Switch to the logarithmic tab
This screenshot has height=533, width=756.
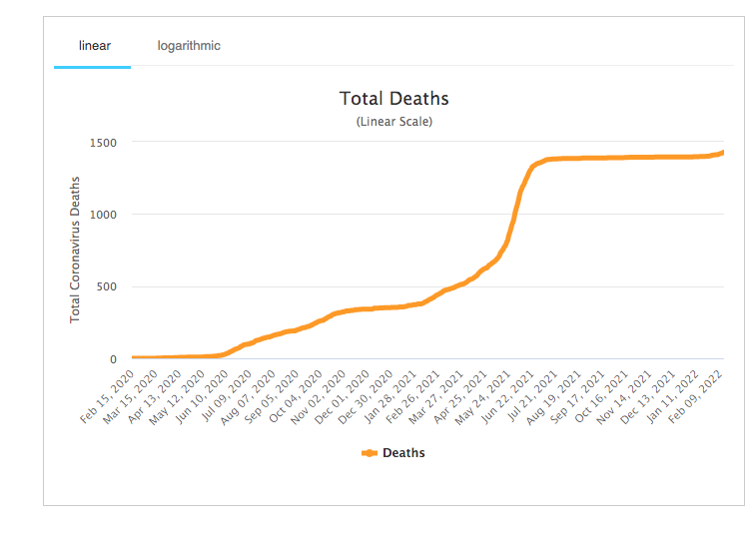189,46
